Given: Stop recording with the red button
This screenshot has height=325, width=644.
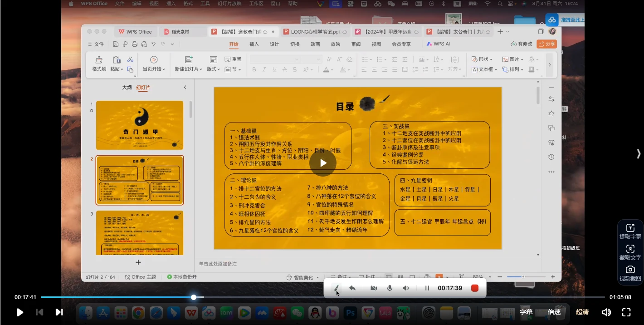Looking at the screenshot, I should click(x=475, y=288).
